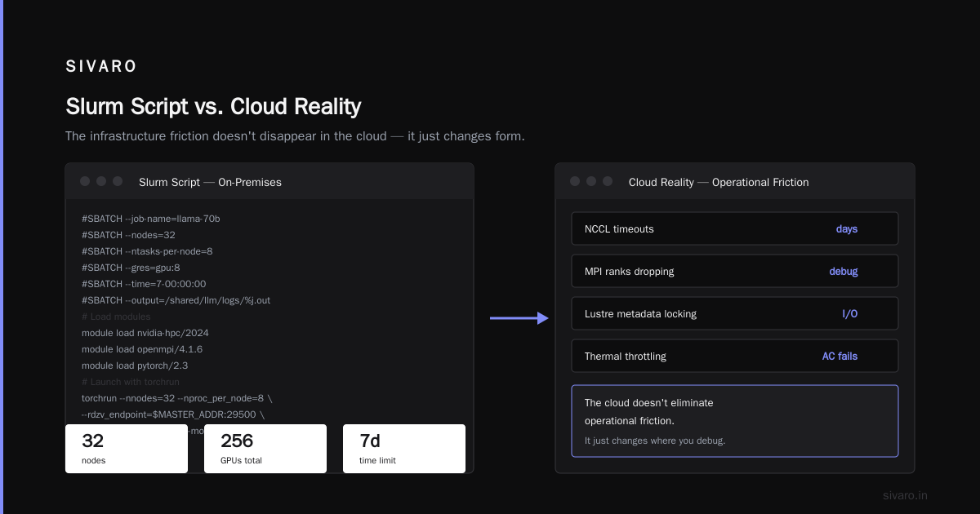Select the --time=7-00:00:00 line
The image size is (980, 514).
pyautogui.click(x=144, y=284)
